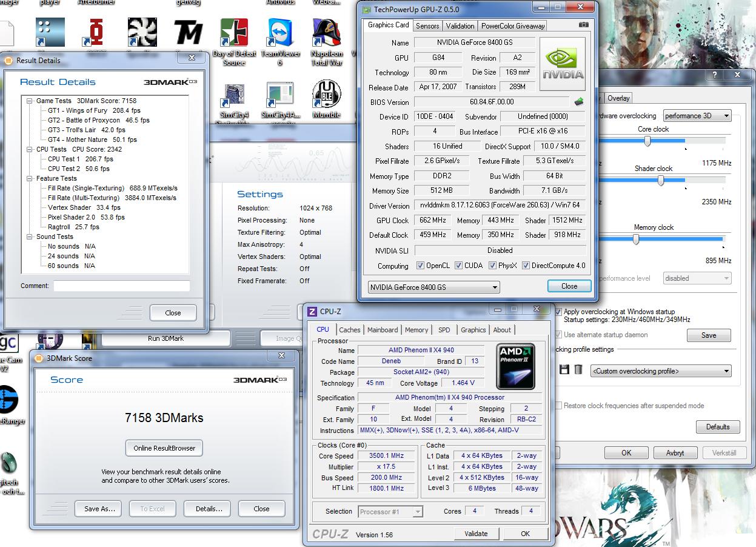Click the 3DMark Score title bar icon
756x547 pixels.
[39, 358]
